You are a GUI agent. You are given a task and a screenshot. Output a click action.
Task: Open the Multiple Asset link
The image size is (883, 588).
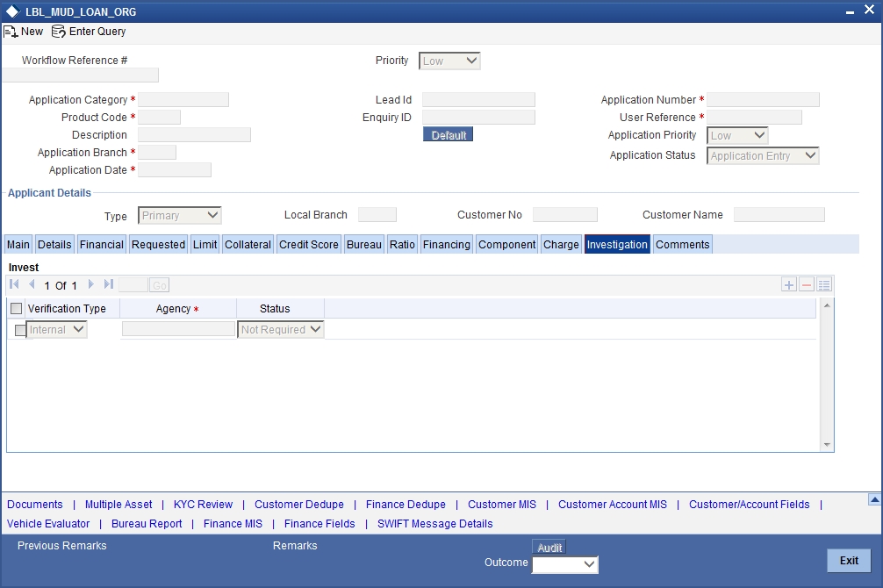[118, 504]
